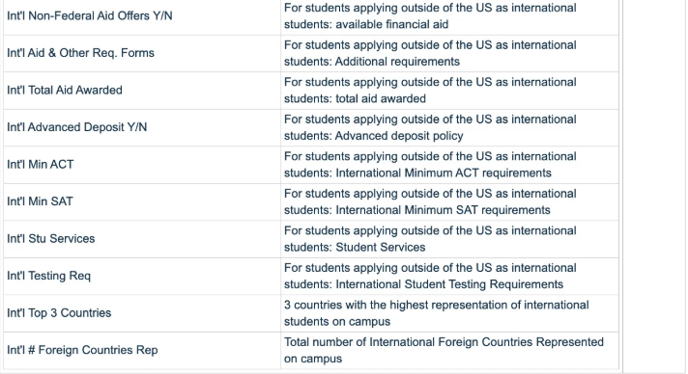The image size is (688, 374).
Task: Select the Int'l Top 3 Countries cell
Action: coord(142,313)
